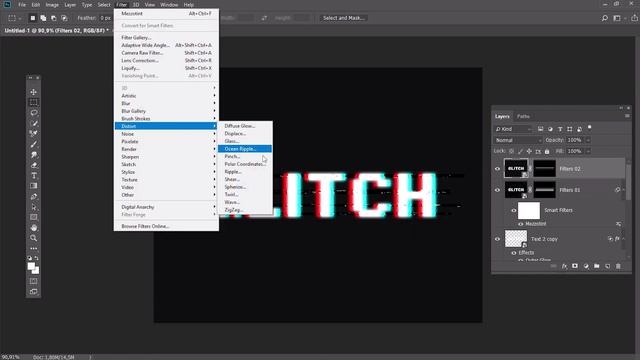The width and height of the screenshot is (640, 360).
Task: Hide the Text 2 copy layer
Action: [x=497, y=239]
